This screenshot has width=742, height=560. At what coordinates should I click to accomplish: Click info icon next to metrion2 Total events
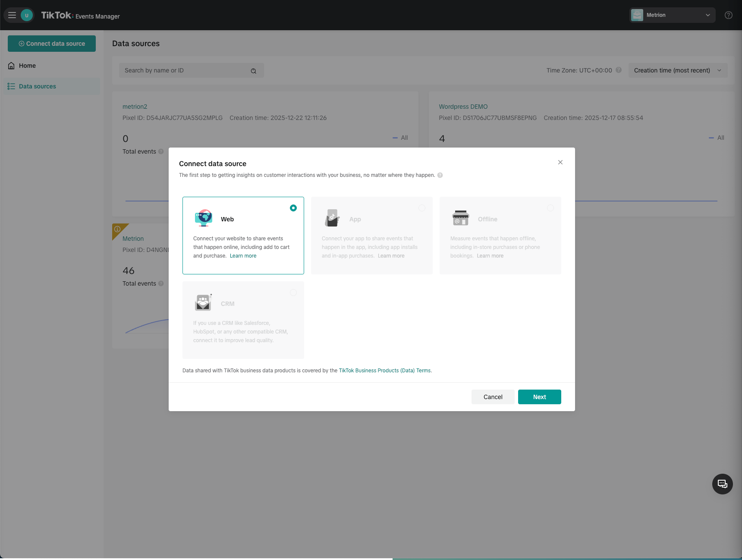161,151
